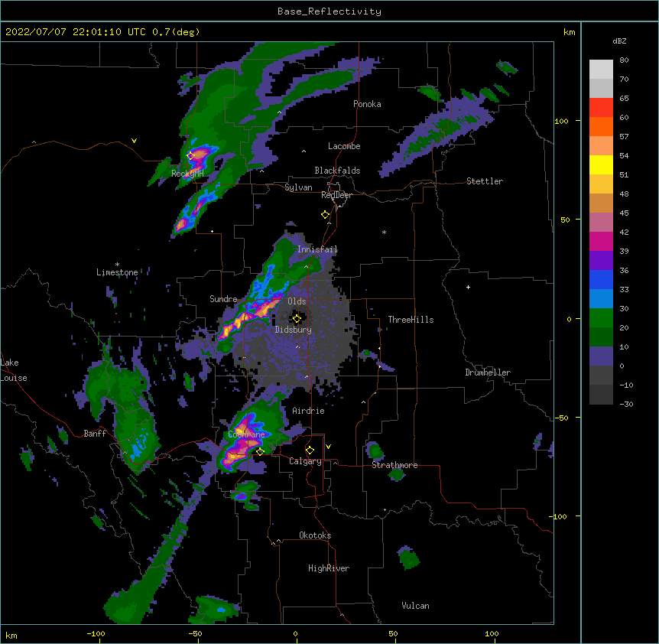
Task: Click the Limestone label
Action: 117,272
